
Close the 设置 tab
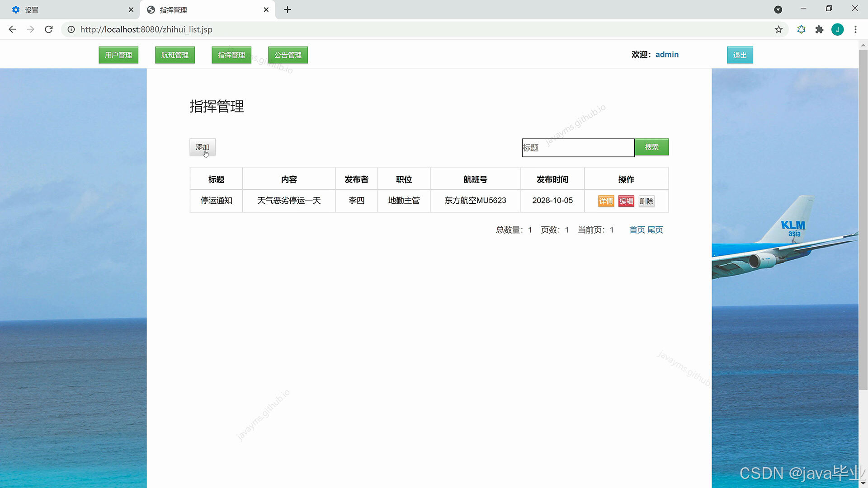click(131, 9)
